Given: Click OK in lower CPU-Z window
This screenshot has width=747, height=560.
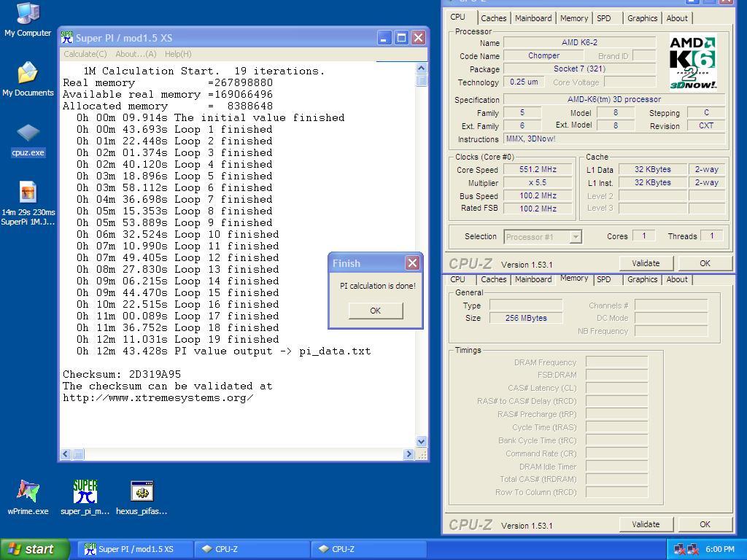Looking at the screenshot, I should pos(705,524).
